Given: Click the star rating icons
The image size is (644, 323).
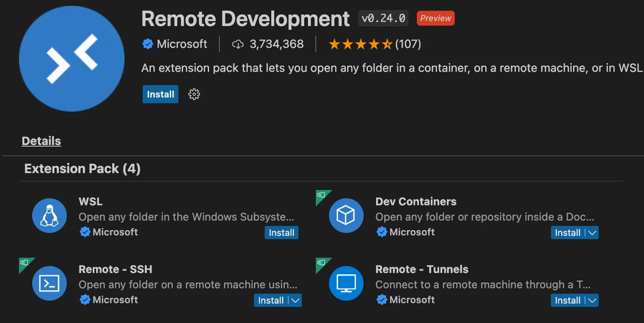Looking at the screenshot, I should click(x=361, y=44).
